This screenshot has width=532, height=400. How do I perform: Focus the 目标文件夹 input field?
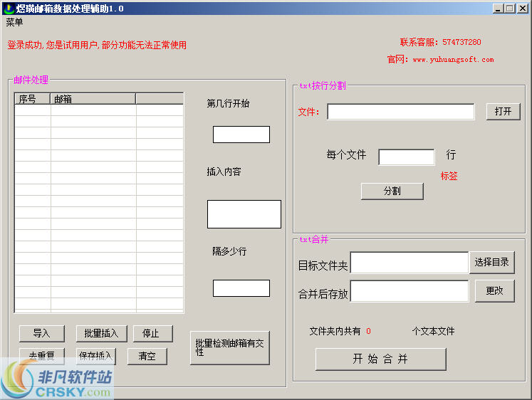[x=410, y=263]
